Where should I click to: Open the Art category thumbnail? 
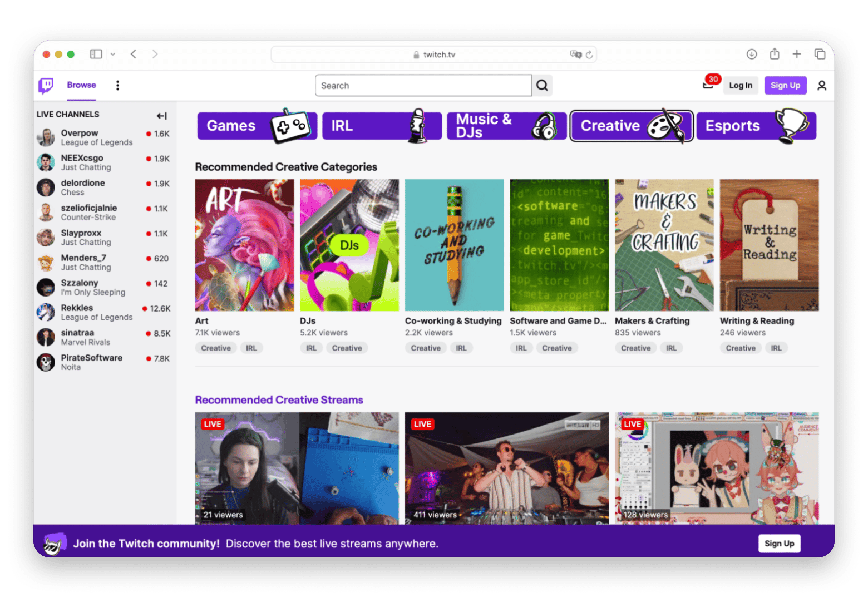point(244,245)
